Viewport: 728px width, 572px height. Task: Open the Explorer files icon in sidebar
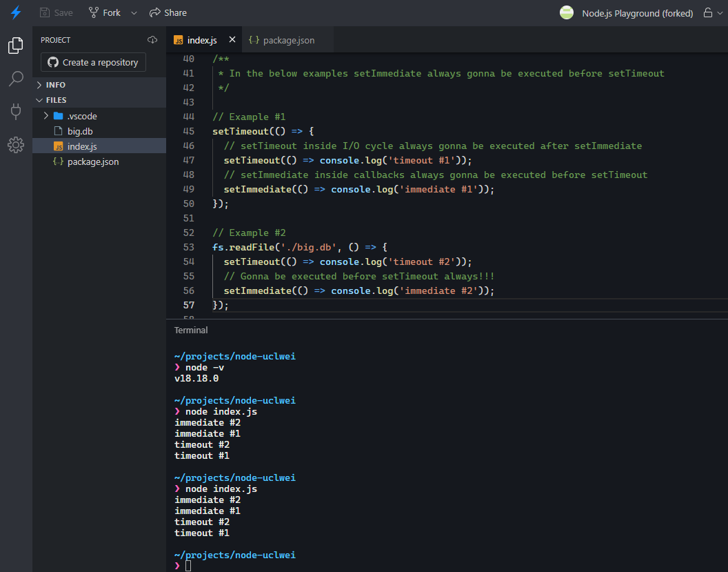click(x=16, y=46)
